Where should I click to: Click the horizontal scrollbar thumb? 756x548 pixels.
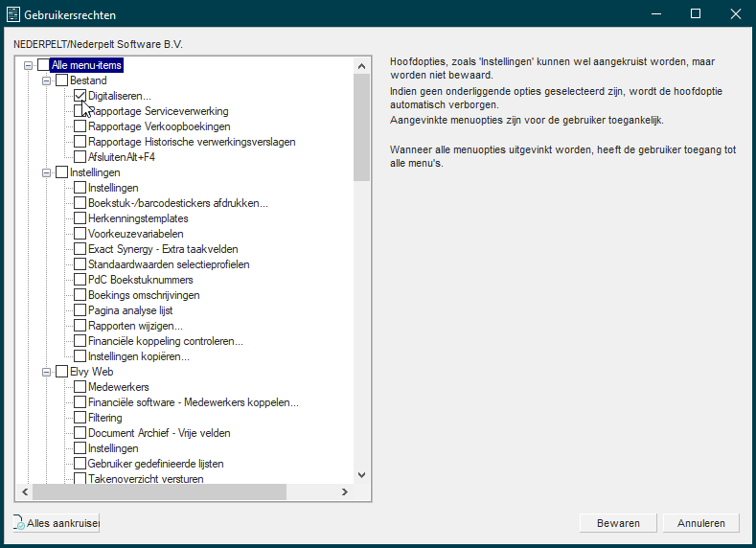click(160, 492)
